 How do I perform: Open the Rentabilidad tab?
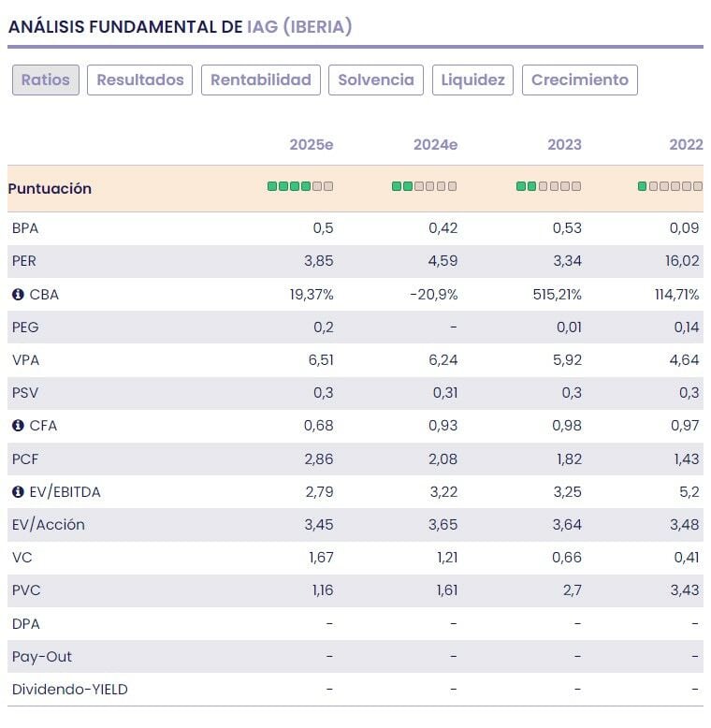pos(261,80)
